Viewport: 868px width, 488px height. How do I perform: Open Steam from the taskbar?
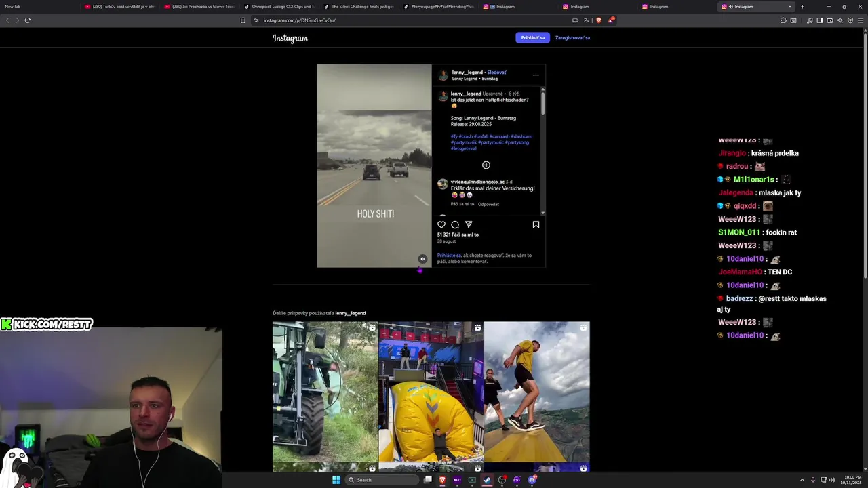coord(487,480)
